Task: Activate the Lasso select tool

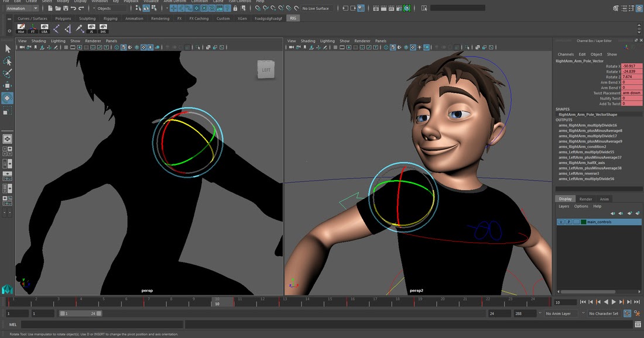Action: [x=8, y=61]
